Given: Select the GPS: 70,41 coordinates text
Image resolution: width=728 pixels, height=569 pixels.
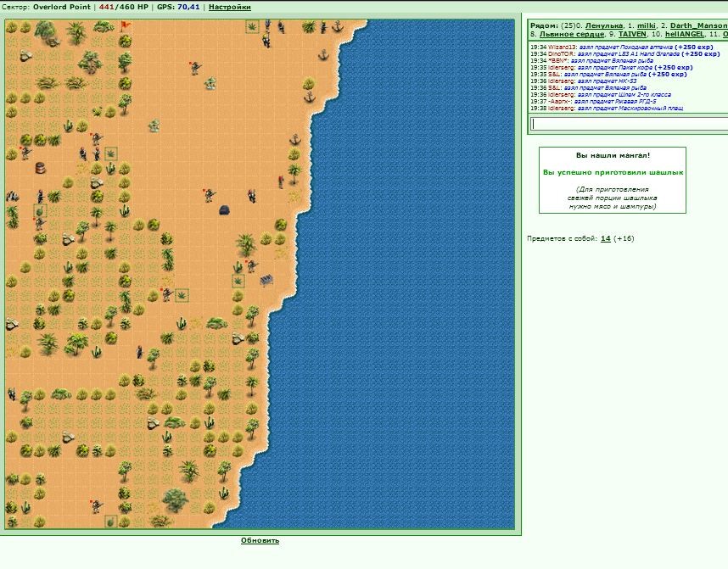Looking at the screenshot, I should point(178,7).
